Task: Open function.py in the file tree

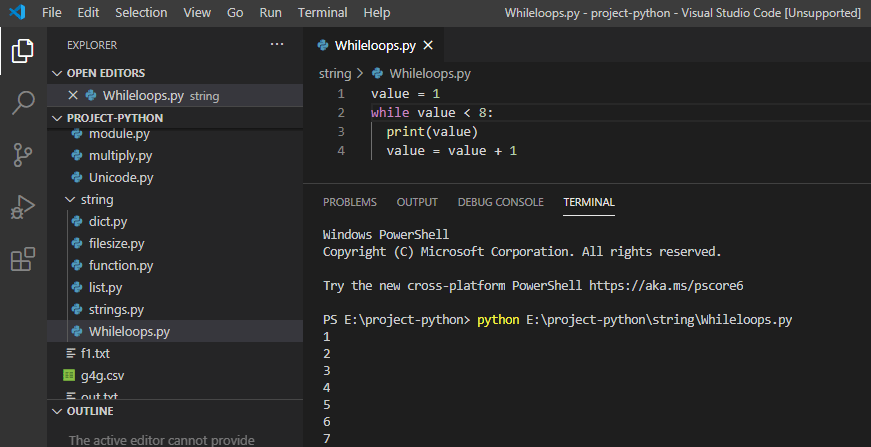Action: 121,265
